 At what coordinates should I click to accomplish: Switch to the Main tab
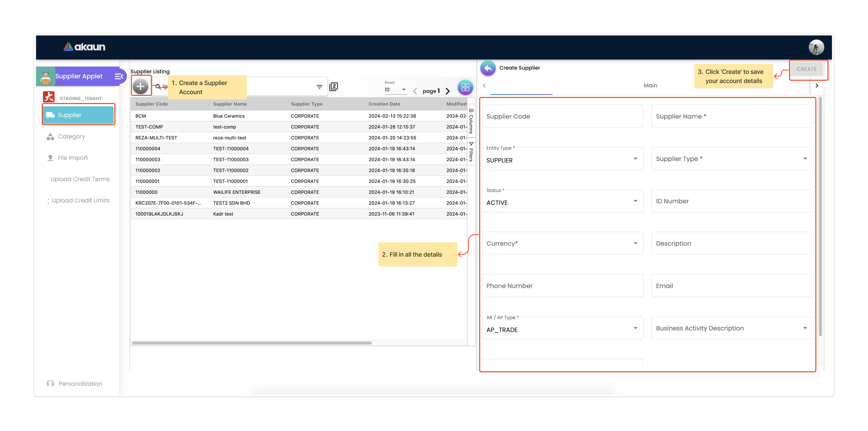click(650, 86)
